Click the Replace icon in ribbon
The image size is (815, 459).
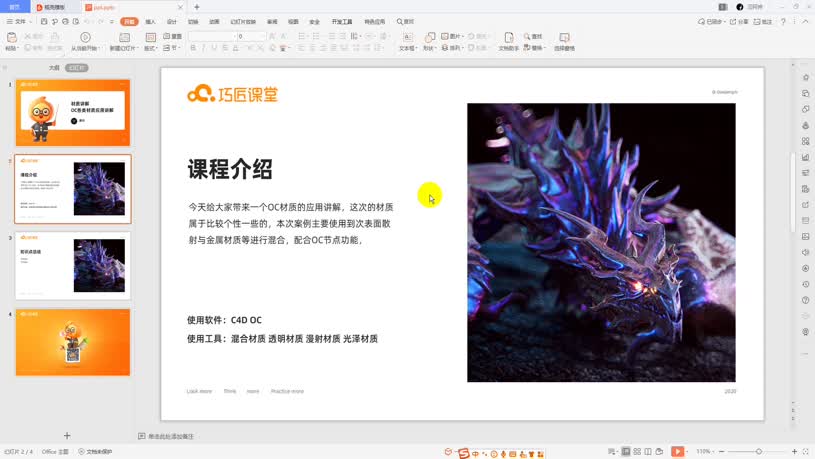pos(527,48)
